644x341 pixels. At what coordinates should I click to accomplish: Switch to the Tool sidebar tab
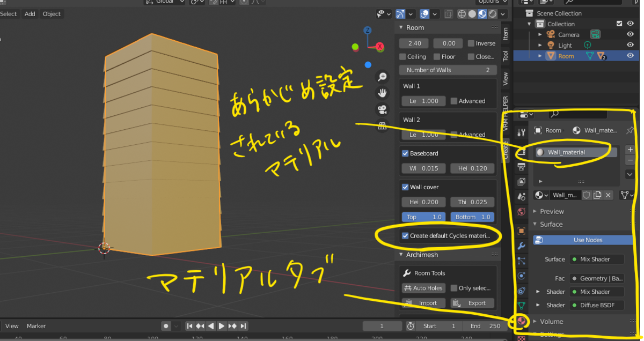click(x=506, y=56)
